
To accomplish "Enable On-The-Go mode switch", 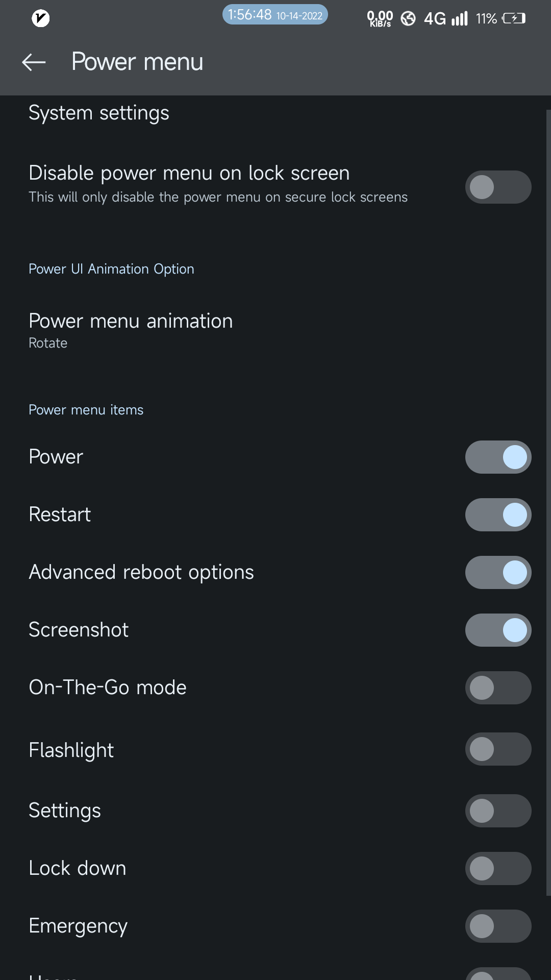I will point(498,688).
